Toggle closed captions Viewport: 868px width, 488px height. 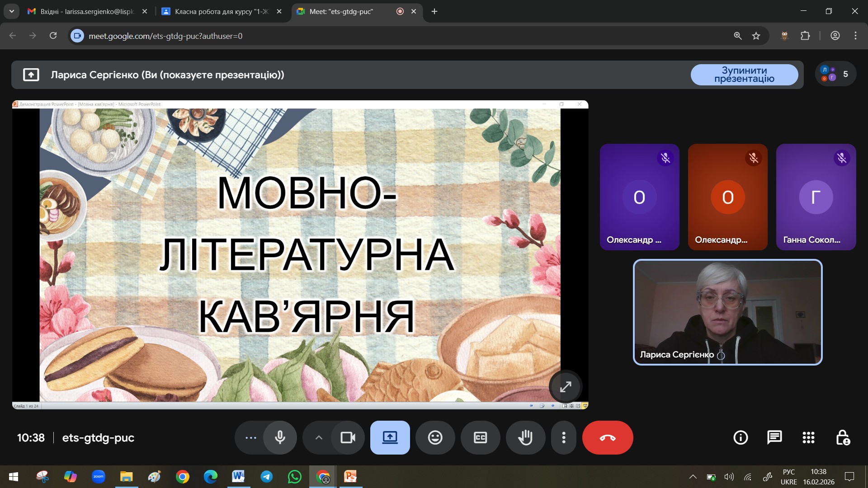[x=480, y=437]
